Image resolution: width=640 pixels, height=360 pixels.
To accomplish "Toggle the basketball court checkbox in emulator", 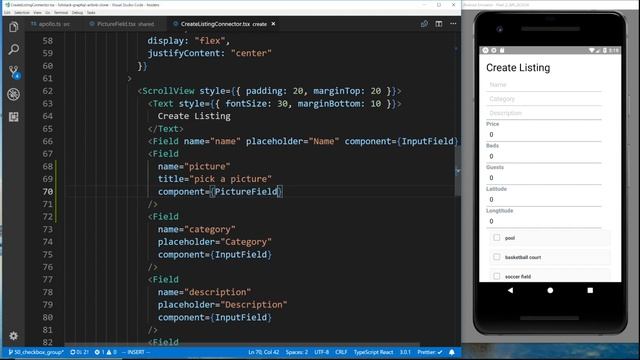I will pyautogui.click(x=496, y=257).
